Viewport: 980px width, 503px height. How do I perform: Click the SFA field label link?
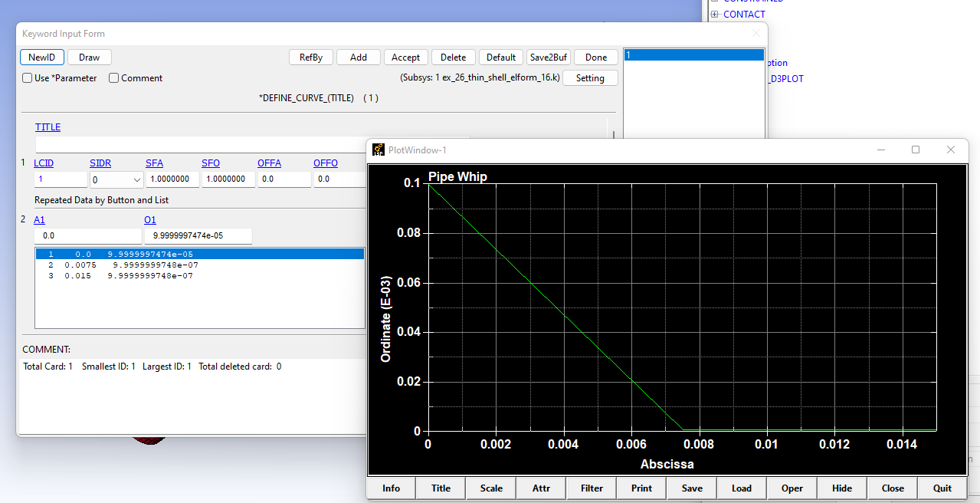pos(154,163)
